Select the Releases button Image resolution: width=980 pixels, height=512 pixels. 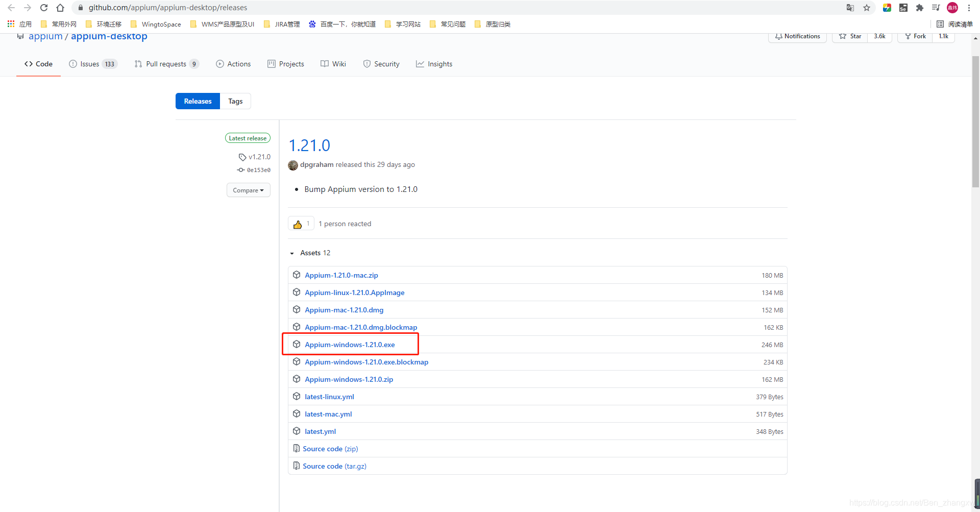pyautogui.click(x=198, y=101)
